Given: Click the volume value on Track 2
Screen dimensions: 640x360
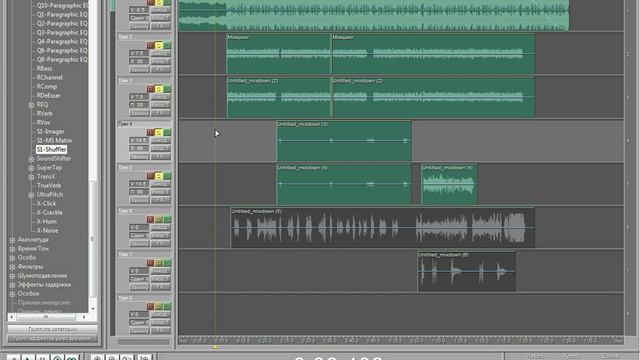Looking at the screenshot, I should [139, 53].
